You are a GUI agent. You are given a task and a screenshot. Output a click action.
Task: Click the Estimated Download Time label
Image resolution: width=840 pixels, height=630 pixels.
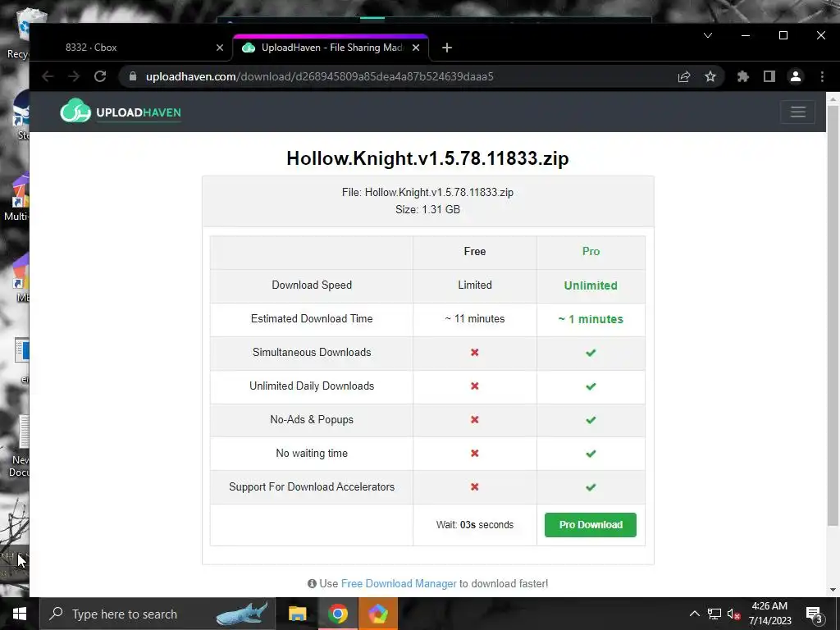tap(312, 319)
